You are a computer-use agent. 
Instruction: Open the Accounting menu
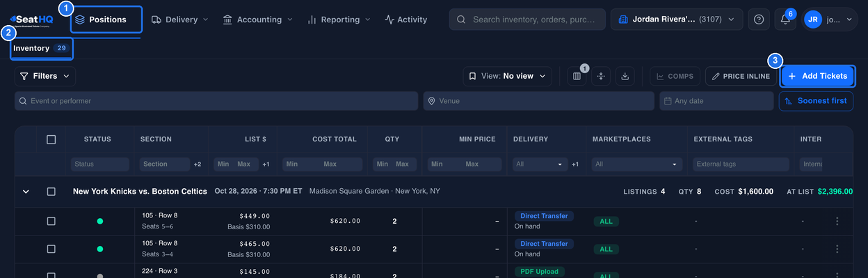tap(257, 20)
